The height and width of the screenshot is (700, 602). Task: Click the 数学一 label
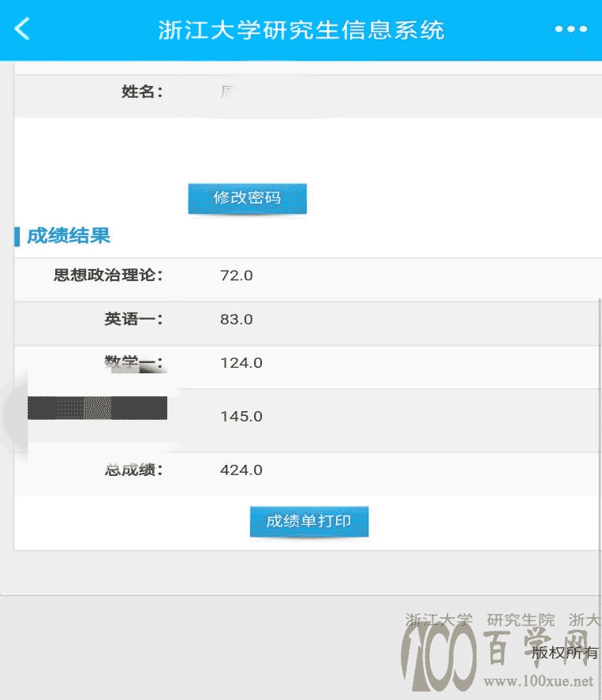click(134, 362)
